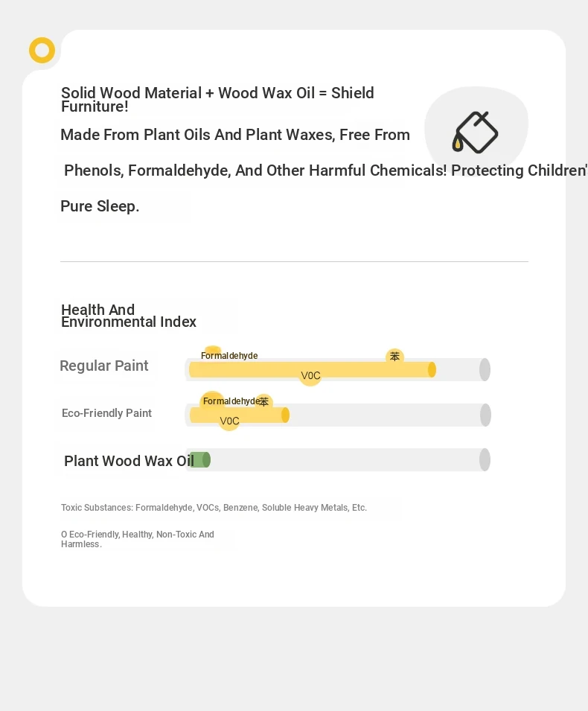This screenshot has height=711, width=588.
Task: Click the Health And Environmental Index heading
Action: 129,316
